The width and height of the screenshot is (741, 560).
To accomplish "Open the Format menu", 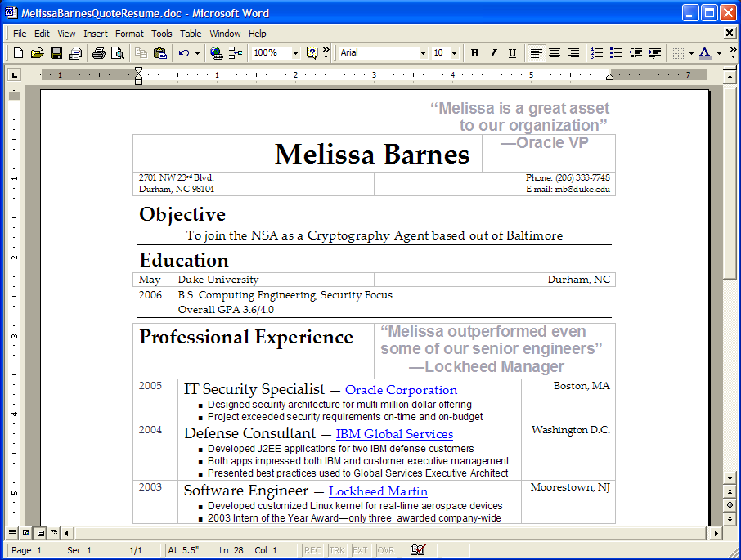I will point(129,34).
